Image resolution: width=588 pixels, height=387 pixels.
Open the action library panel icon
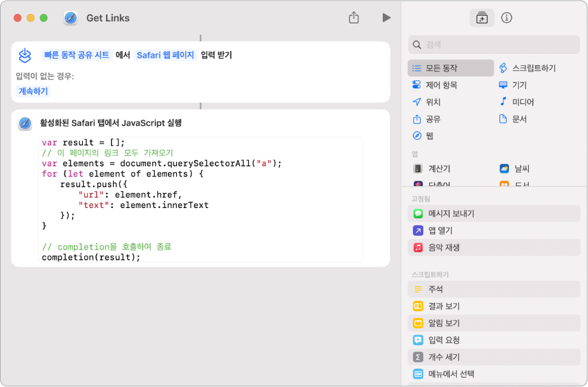click(x=482, y=18)
